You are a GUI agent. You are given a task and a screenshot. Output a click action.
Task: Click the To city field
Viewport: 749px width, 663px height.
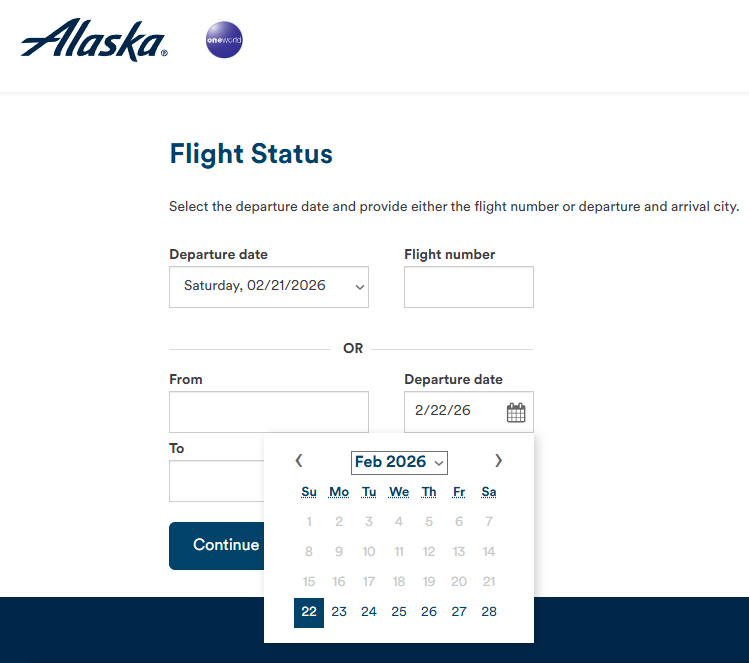point(216,481)
